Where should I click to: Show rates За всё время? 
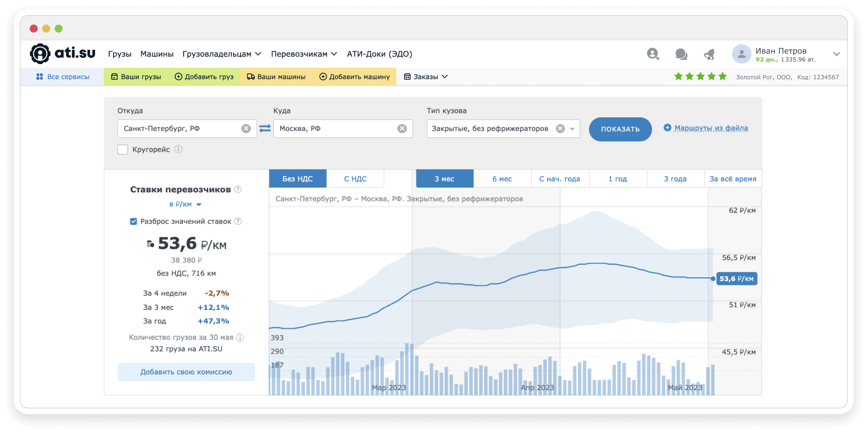pyautogui.click(x=733, y=179)
